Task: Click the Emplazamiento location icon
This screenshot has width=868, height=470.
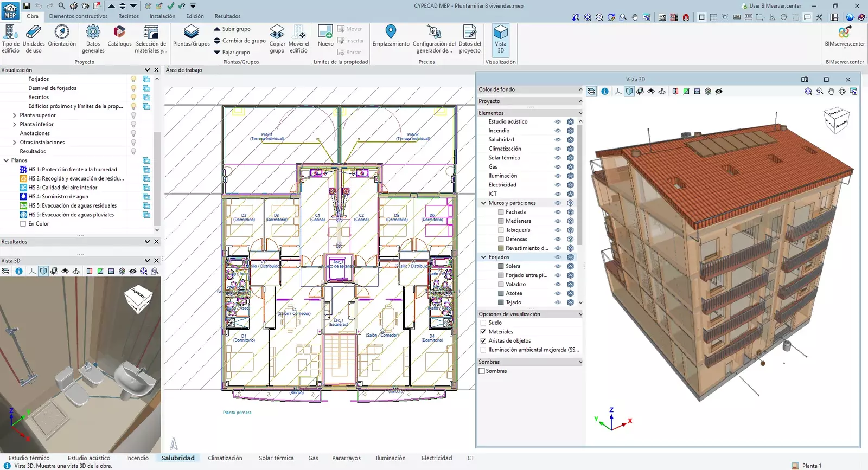Action: (391, 33)
